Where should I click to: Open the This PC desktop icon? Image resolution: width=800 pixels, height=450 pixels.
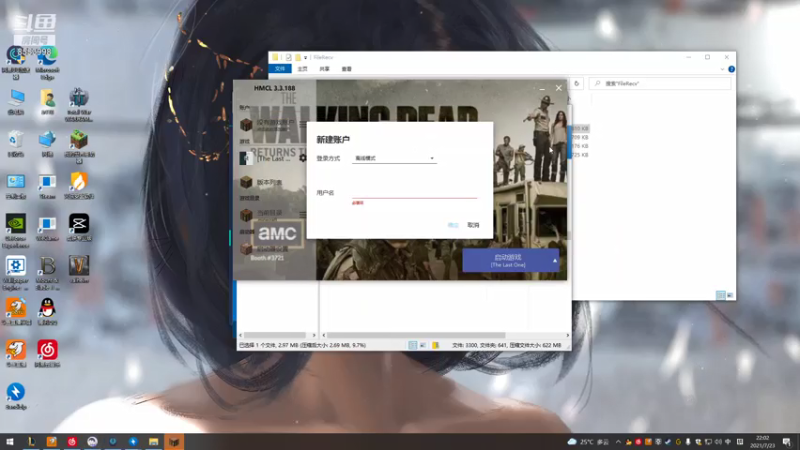(x=16, y=102)
